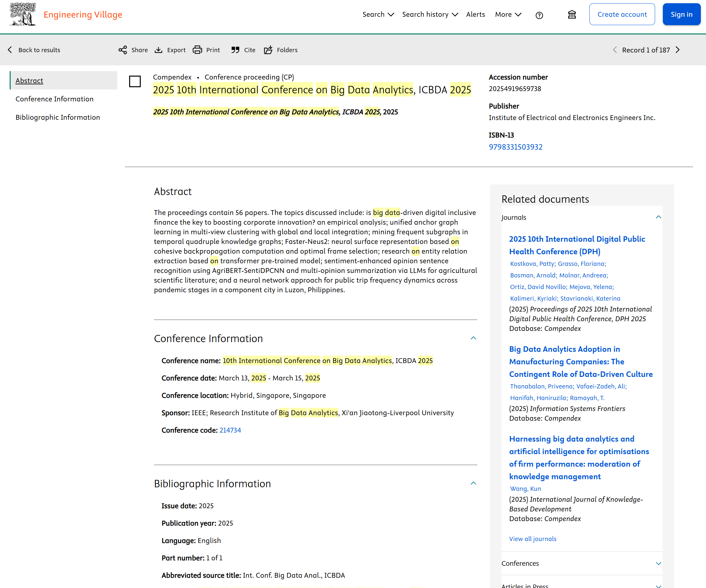Click the Export download icon
The image size is (706, 588).
point(158,50)
